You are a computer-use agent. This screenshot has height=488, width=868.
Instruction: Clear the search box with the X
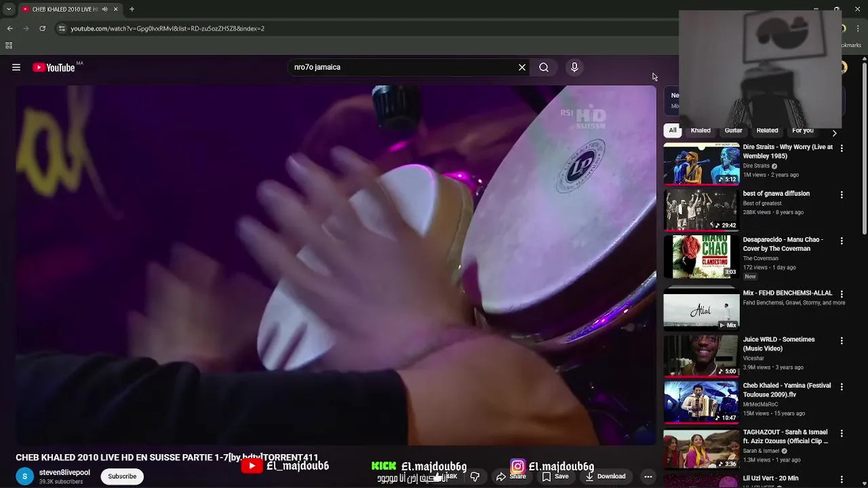click(x=522, y=67)
